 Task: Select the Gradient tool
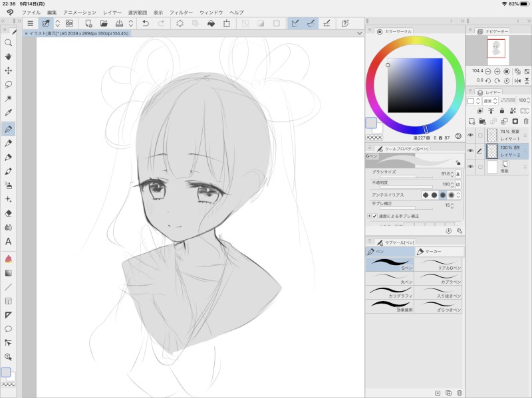pos(8,273)
